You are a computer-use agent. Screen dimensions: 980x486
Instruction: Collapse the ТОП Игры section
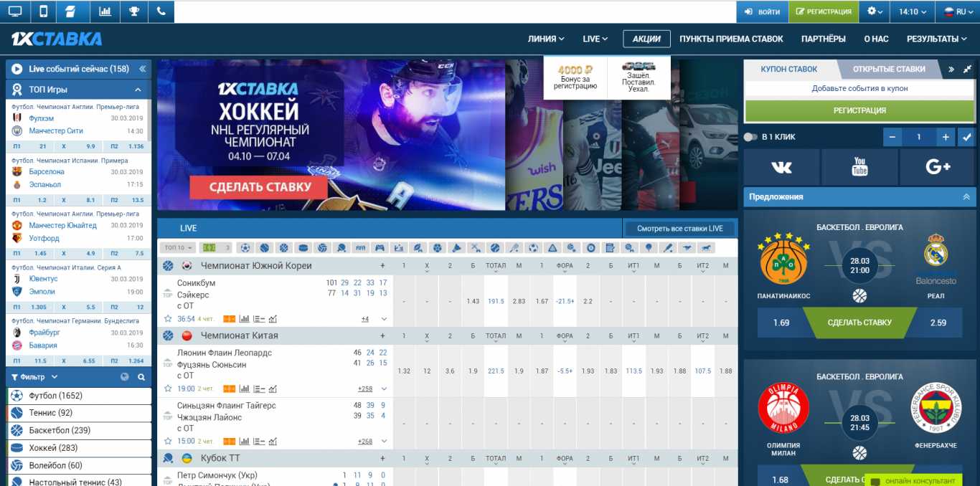click(x=138, y=90)
